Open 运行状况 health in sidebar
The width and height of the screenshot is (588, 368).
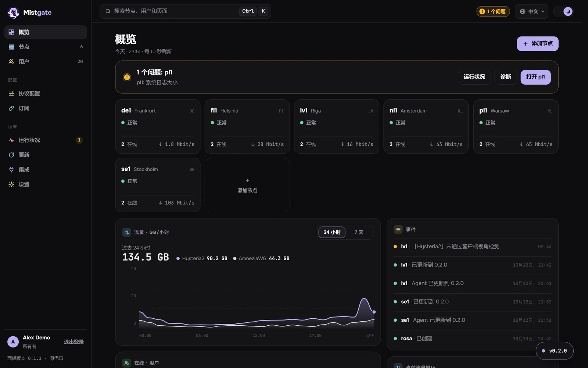(x=46, y=140)
